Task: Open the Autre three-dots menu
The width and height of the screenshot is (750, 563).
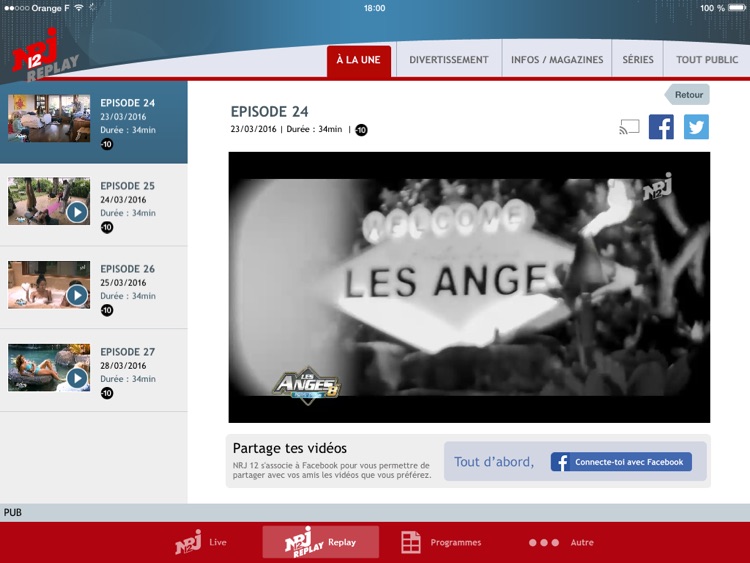Action: pos(561,542)
